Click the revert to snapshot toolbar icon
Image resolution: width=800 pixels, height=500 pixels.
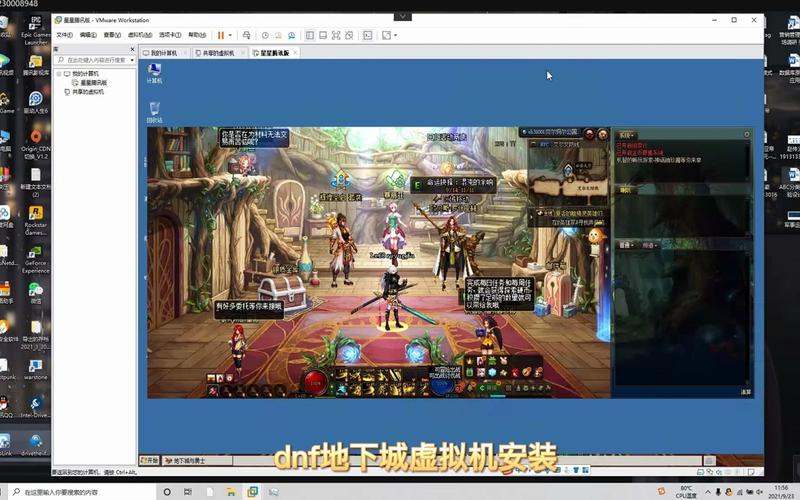pyautogui.click(x=279, y=35)
